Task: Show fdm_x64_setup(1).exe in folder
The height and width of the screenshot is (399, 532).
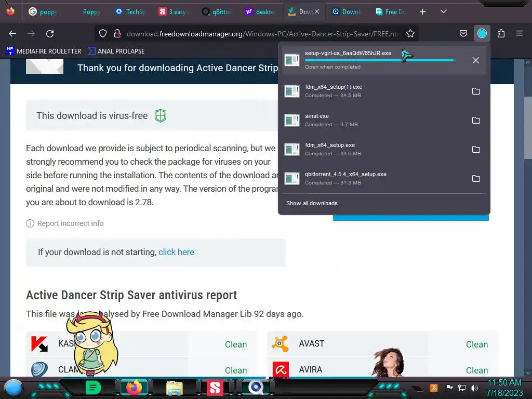Action: pyautogui.click(x=476, y=91)
